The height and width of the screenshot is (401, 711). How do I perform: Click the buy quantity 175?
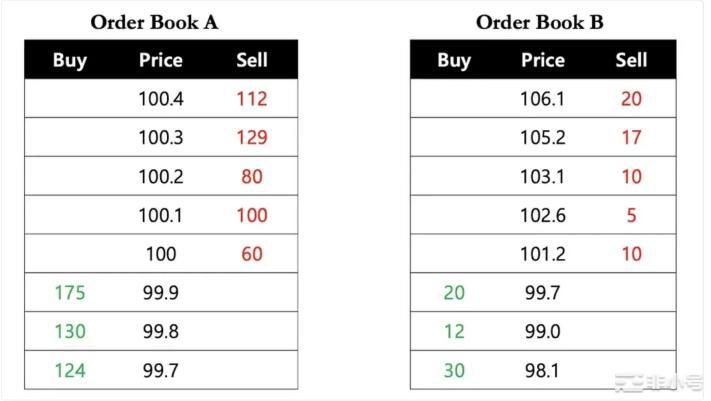click(70, 293)
